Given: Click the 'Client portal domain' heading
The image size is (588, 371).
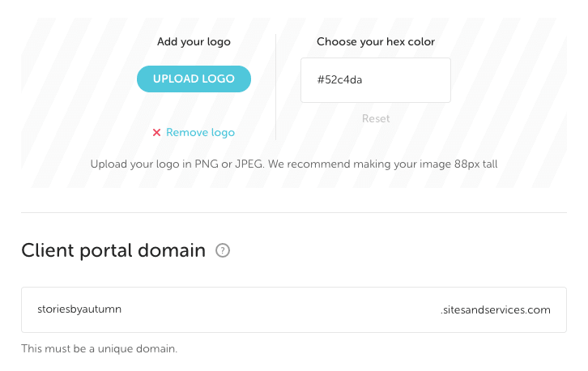Looking at the screenshot, I should tap(113, 250).
